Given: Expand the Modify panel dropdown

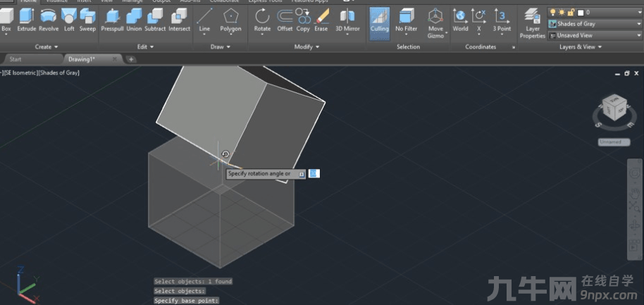Looking at the screenshot, I should [306, 46].
